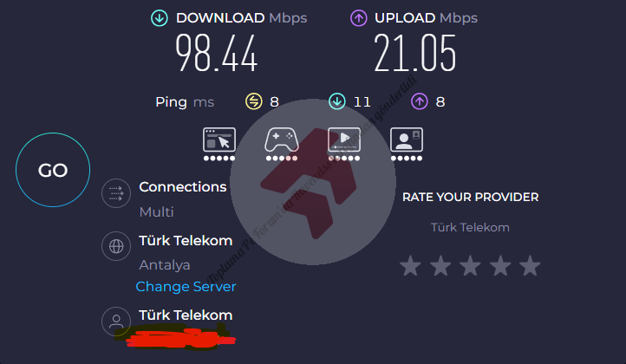Open the gaming controller performance icon

point(282,140)
